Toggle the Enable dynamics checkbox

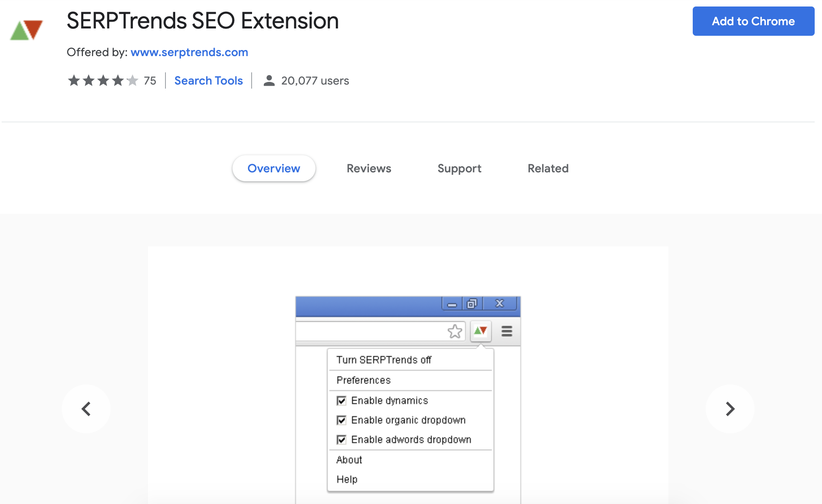tap(341, 401)
